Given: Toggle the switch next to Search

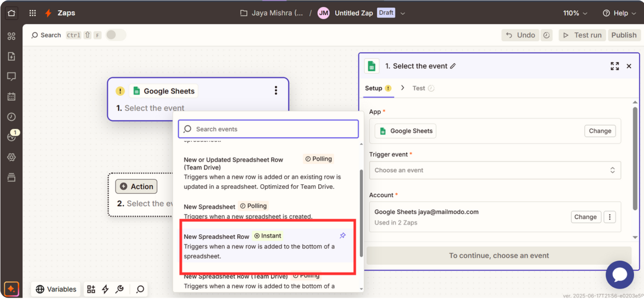Looking at the screenshot, I should (116, 35).
